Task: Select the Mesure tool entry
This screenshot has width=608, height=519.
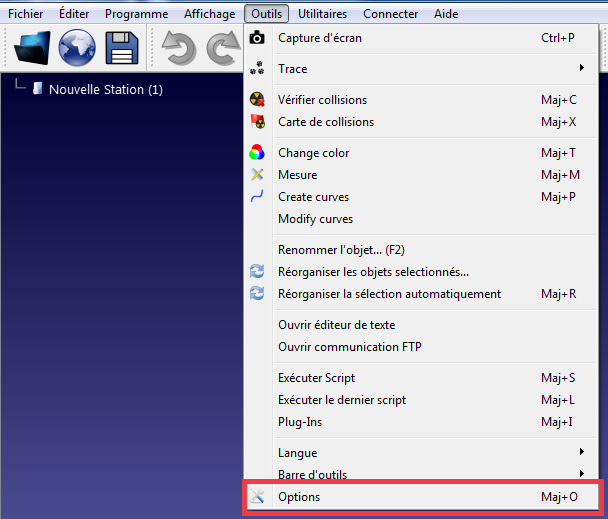Action: pyautogui.click(x=421, y=175)
